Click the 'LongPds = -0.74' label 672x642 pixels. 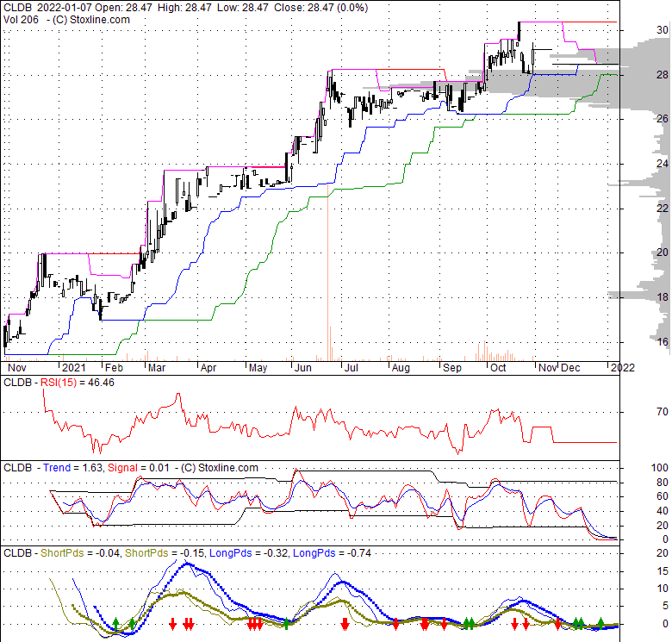pos(332,553)
